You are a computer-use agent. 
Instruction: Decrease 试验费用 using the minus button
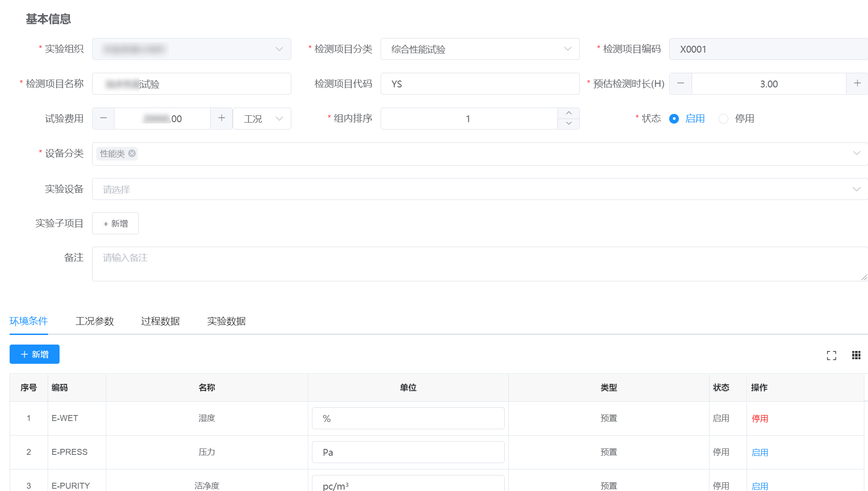[104, 118]
